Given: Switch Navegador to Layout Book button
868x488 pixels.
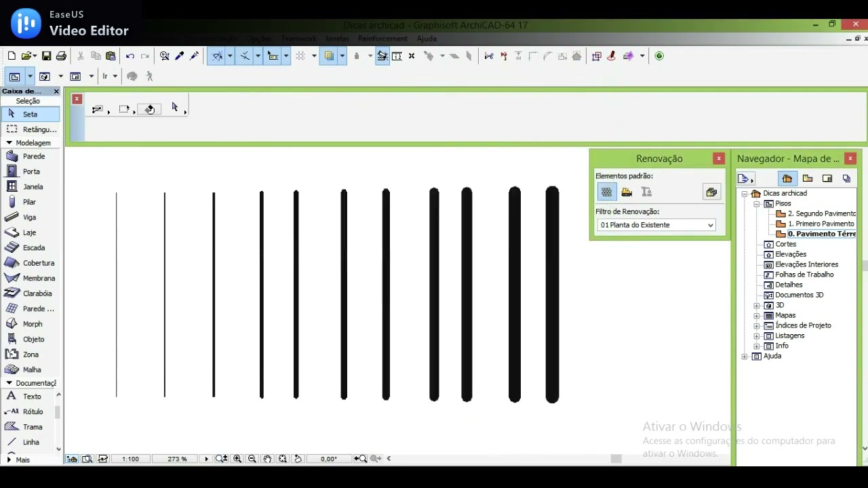Looking at the screenshot, I should click(827, 179).
